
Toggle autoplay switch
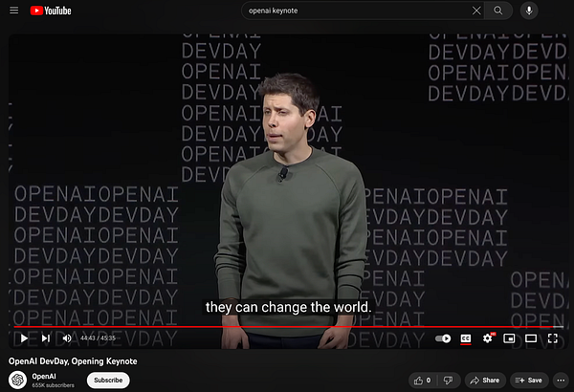pos(443,338)
